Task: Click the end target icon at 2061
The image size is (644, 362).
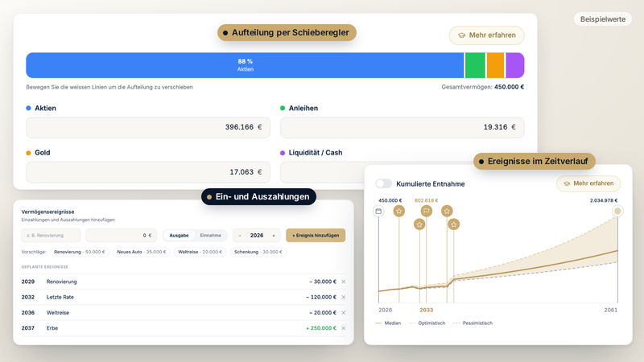Action: point(617,211)
